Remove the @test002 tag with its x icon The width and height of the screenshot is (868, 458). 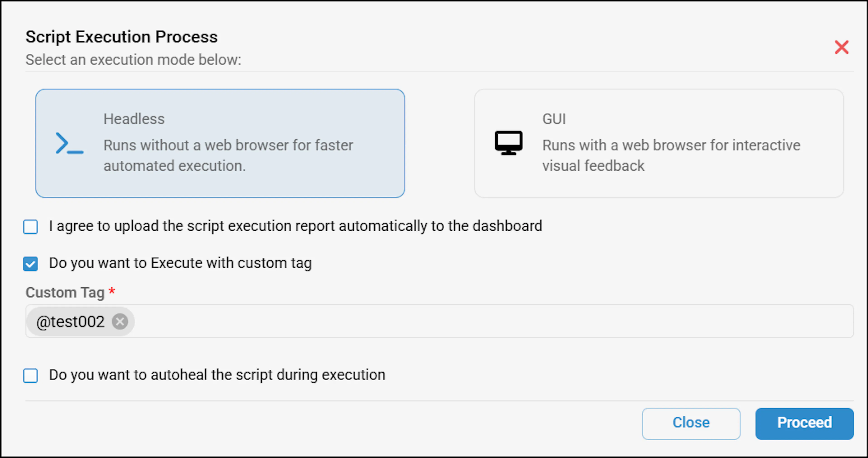coord(120,321)
